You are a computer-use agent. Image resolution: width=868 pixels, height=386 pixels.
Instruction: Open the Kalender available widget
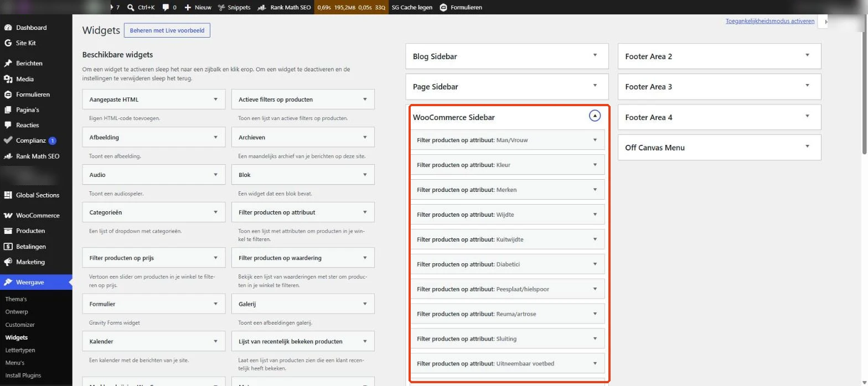(154, 342)
